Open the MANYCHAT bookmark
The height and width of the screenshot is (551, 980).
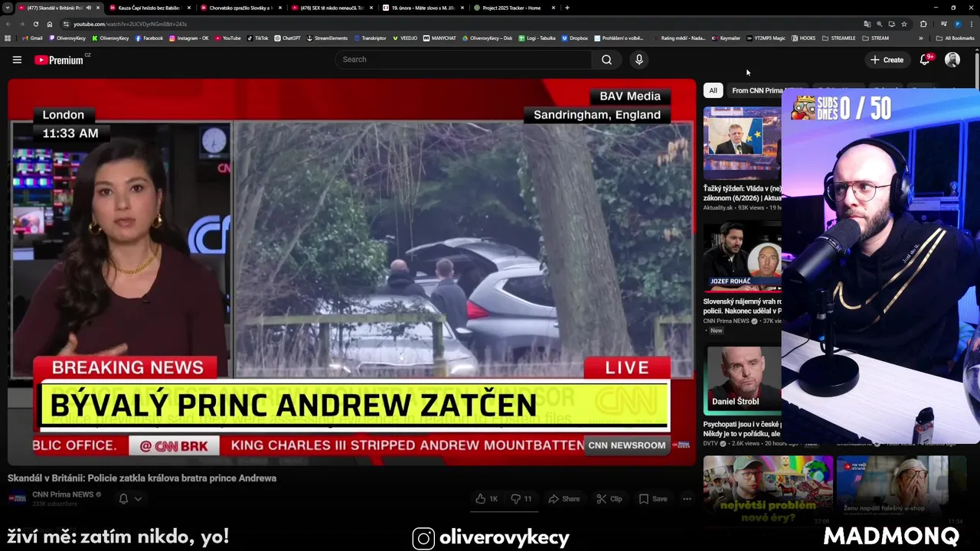point(439,38)
